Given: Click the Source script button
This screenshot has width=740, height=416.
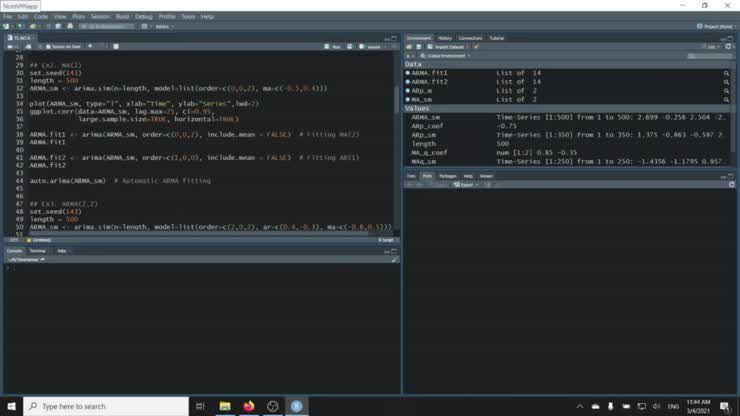Looking at the screenshot, I should (370, 47).
